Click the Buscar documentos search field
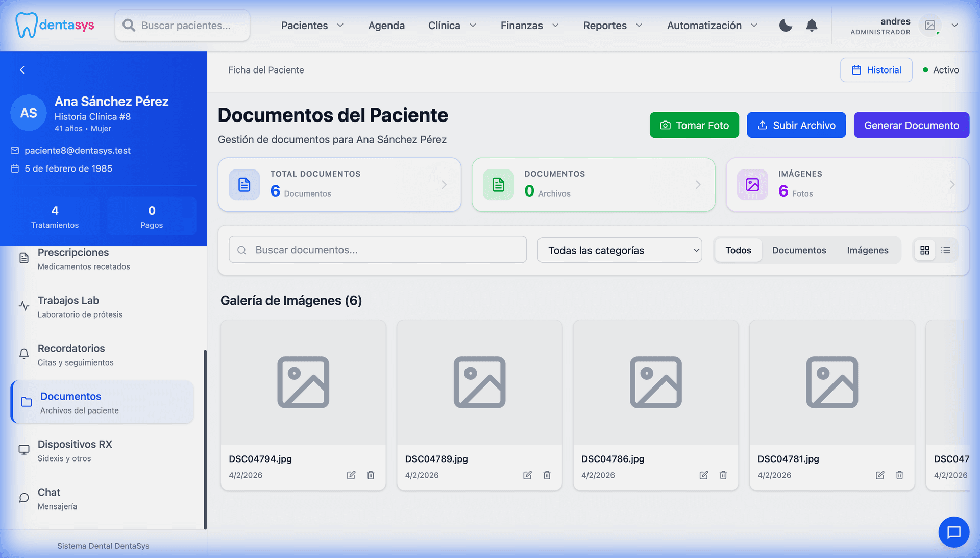The width and height of the screenshot is (980, 558). click(377, 250)
